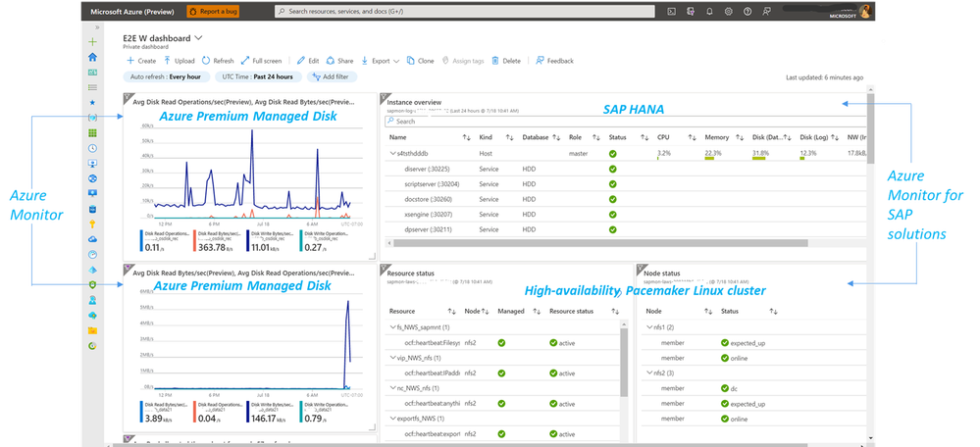Image resolution: width=980 pixels, height=447 pixels.
Task: Expand the left sidebar with double chevron
Action: (x=97, y=27)
